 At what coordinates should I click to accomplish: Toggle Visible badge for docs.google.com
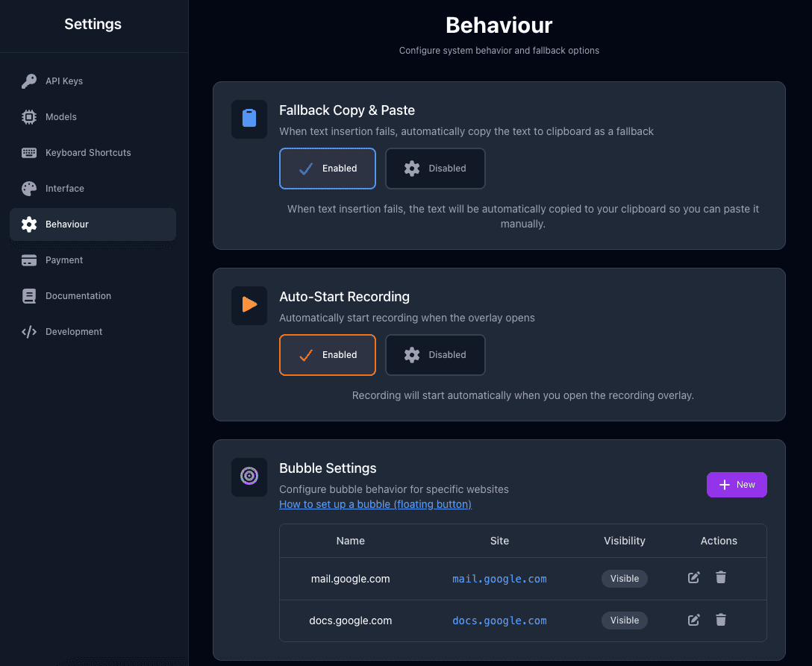click(x=625, y=621)
